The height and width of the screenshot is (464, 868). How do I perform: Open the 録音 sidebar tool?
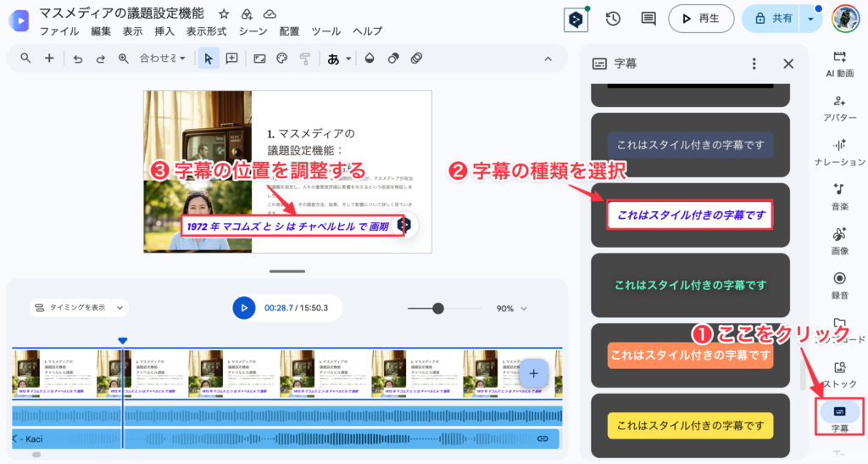point(839,285)
